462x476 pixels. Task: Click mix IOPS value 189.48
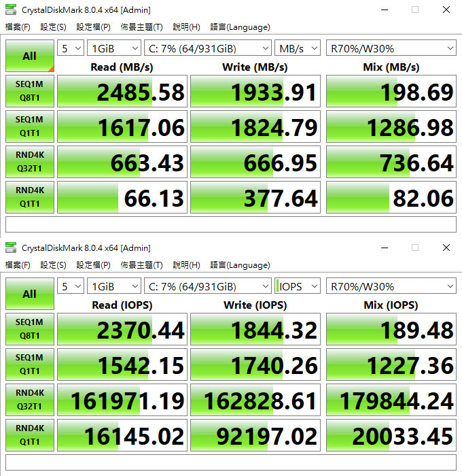pyautogui.click(x=391, y=329)
